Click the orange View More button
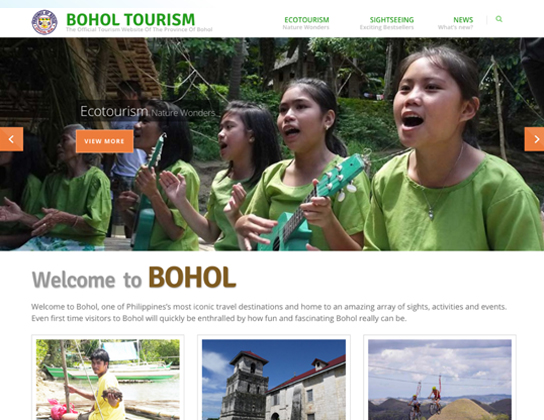Screen dimensions: 544x420 click(104, 141)
